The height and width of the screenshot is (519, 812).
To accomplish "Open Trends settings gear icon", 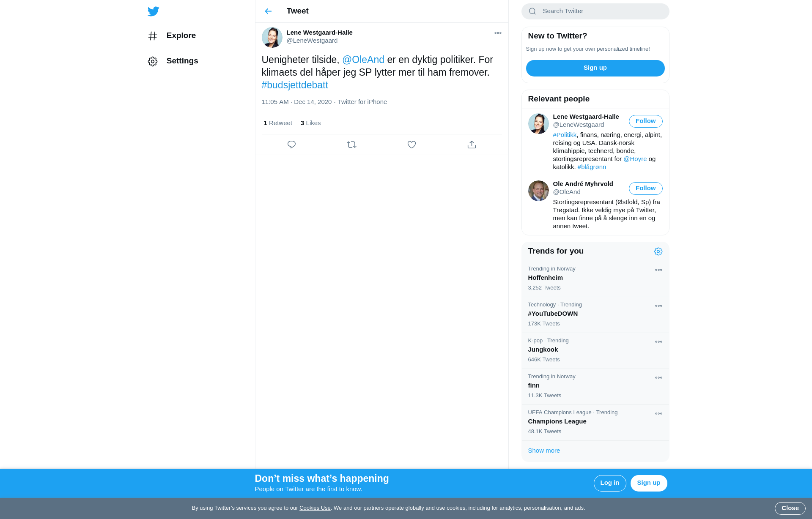I will coord(658,251).
